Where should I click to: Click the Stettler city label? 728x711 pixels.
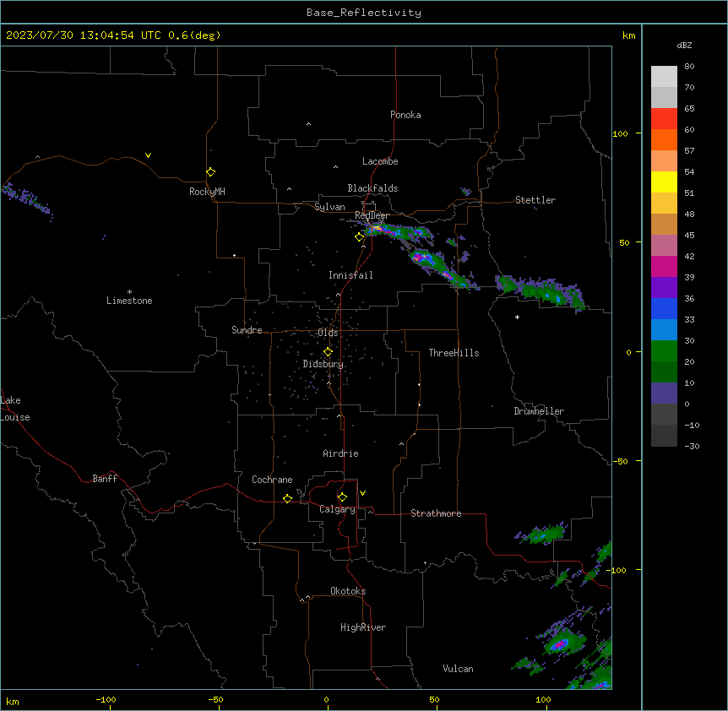535,200
